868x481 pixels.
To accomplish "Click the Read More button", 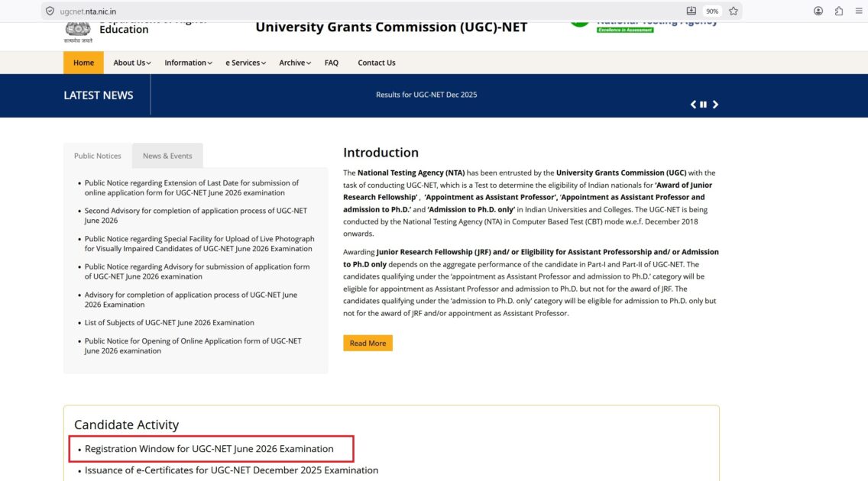I will [368, 343].
